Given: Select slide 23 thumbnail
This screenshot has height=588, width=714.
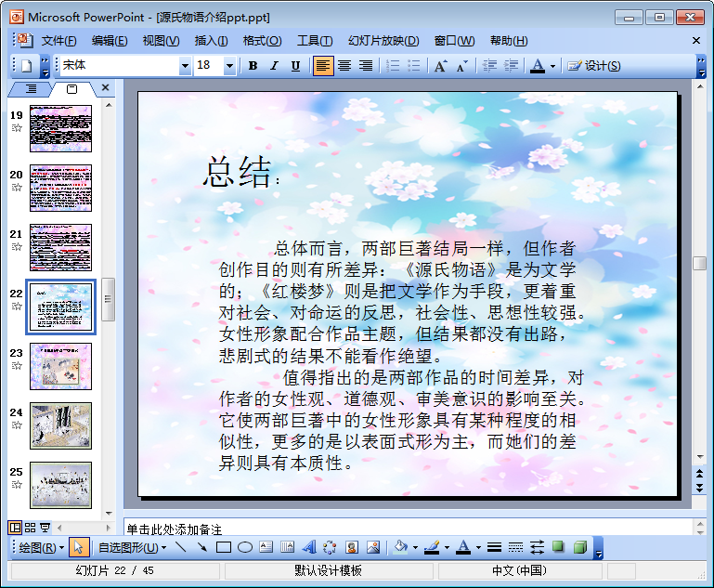Looking at the screenshot, I should (x=60, y=367).
